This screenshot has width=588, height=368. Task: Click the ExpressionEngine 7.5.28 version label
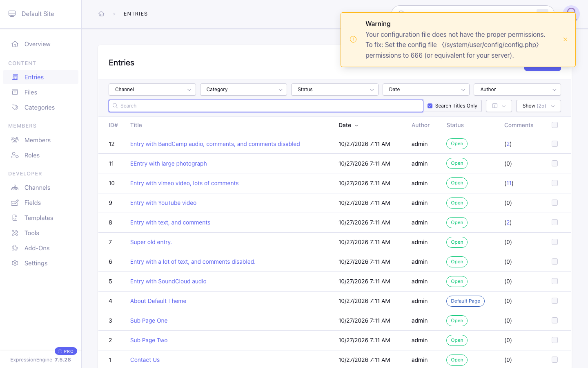40,360
